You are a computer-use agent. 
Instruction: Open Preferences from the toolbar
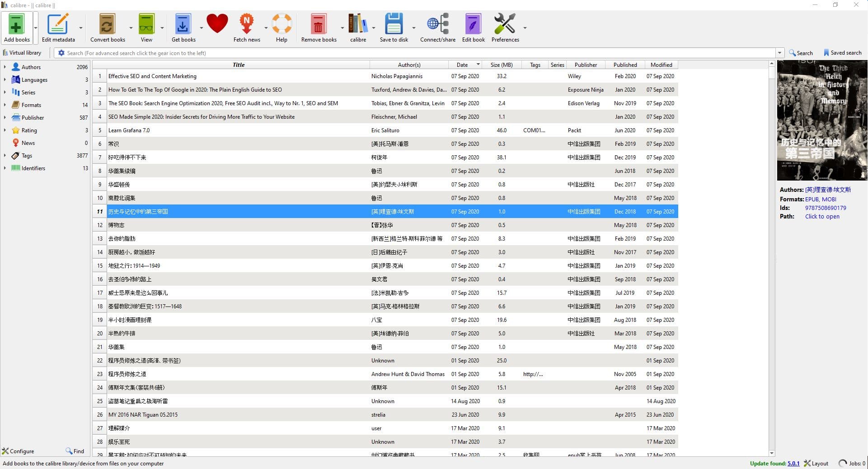point(505,25)
